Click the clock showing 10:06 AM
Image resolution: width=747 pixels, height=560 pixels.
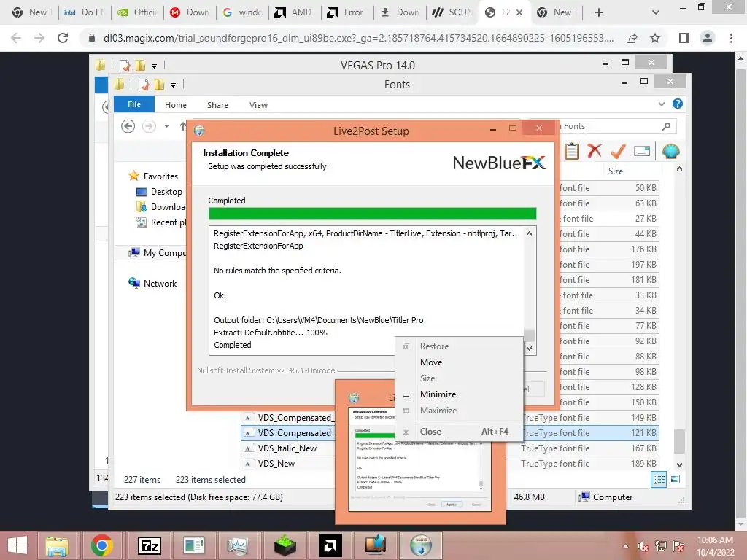pyautogui.click(x=715, y=540)
